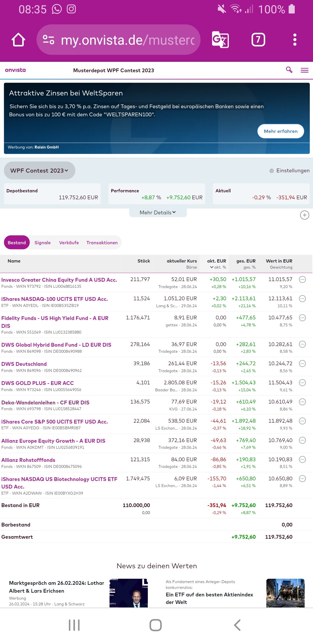Select the Verkäufe tab
The image size is (313, 644).
pos(69,243)
